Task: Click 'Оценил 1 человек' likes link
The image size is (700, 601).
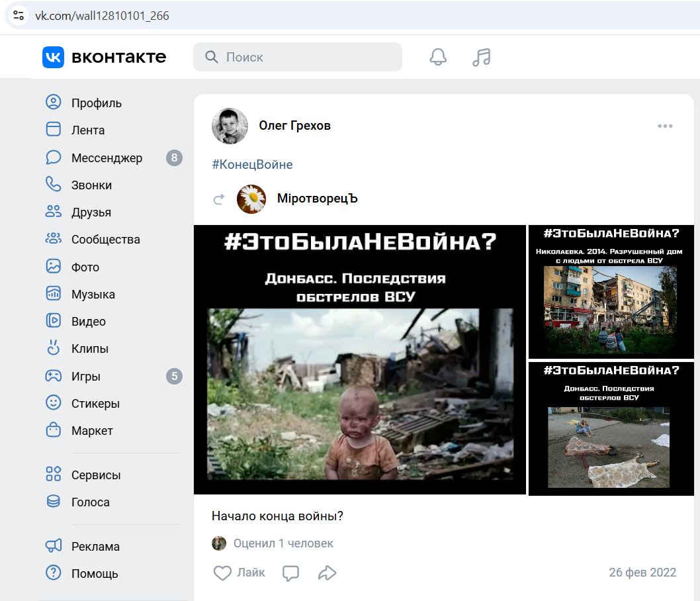Action: [283, 543]
